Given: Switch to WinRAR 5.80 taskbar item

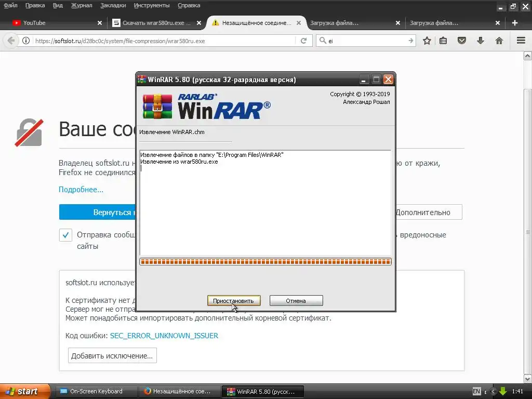Looking at the screenshot, I should click(263, 391).
